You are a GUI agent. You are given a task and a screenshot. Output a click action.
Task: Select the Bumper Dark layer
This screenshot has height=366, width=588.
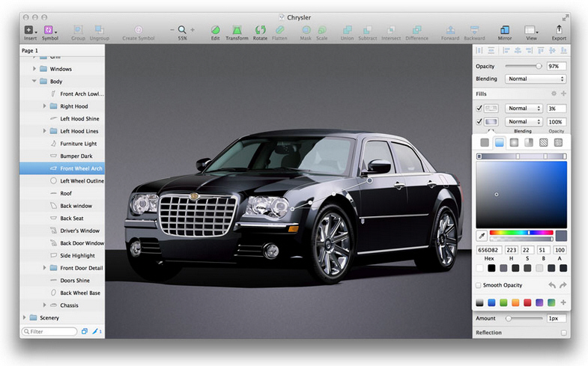click(78, 156)
